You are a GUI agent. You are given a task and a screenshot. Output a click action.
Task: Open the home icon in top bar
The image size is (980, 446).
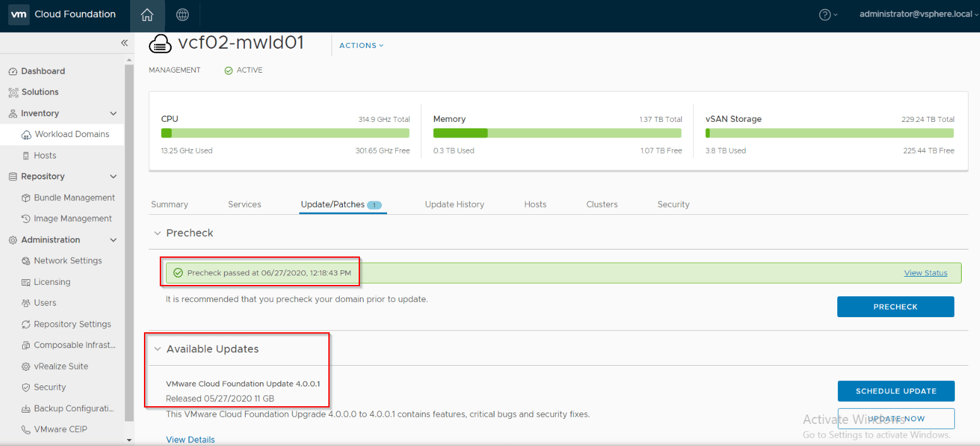coord(147,15)
